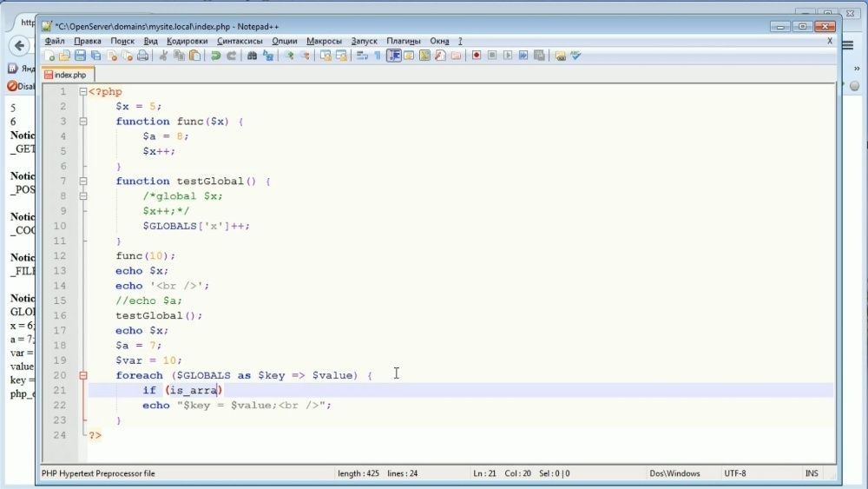Click 'length : 425' in the status bar
The height and width of the screenshot is (489, 868).
click(358, 473)
